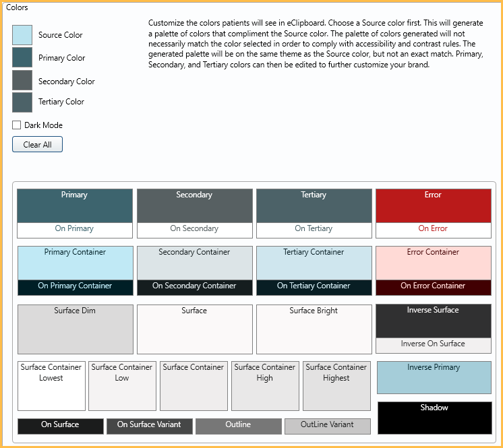Select the black Shadow tile
This screenshot has width=503, height=448.
(x=434, y=418)
